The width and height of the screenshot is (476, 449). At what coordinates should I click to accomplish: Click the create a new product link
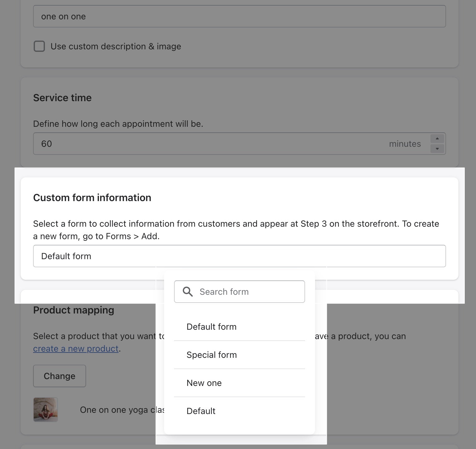pos(76,348)
